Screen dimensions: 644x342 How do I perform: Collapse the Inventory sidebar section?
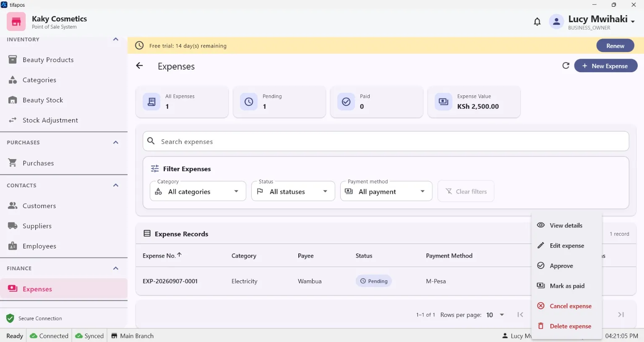point(116,39)
